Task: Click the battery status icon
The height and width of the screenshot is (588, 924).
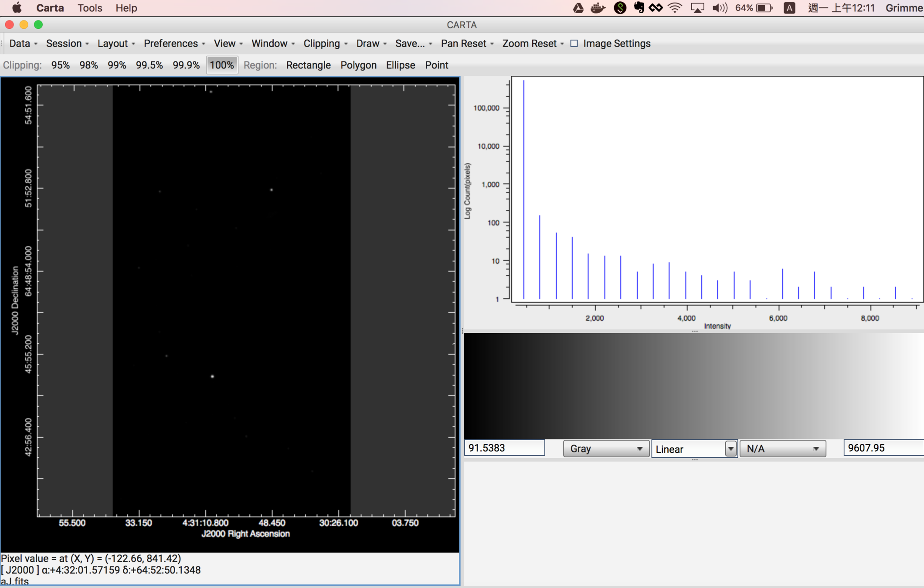Action: [x=764, y=8]
